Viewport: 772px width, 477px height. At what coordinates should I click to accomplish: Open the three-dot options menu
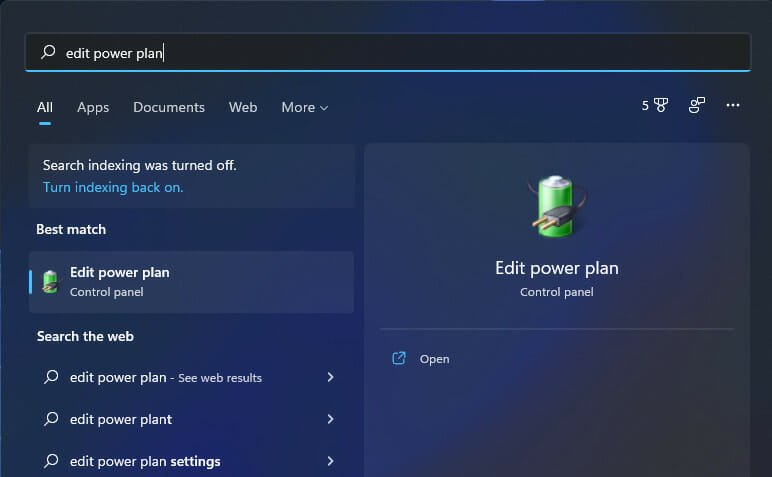coord(733,105)
